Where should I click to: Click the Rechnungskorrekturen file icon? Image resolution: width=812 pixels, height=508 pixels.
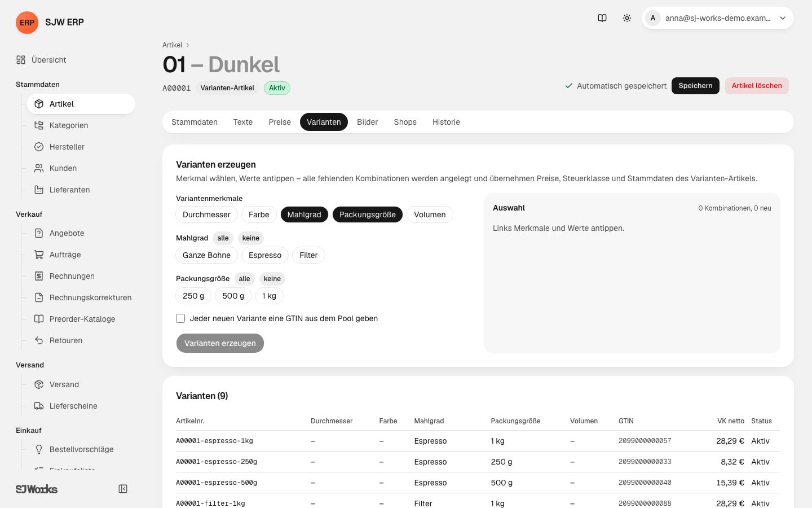point(39,297)
